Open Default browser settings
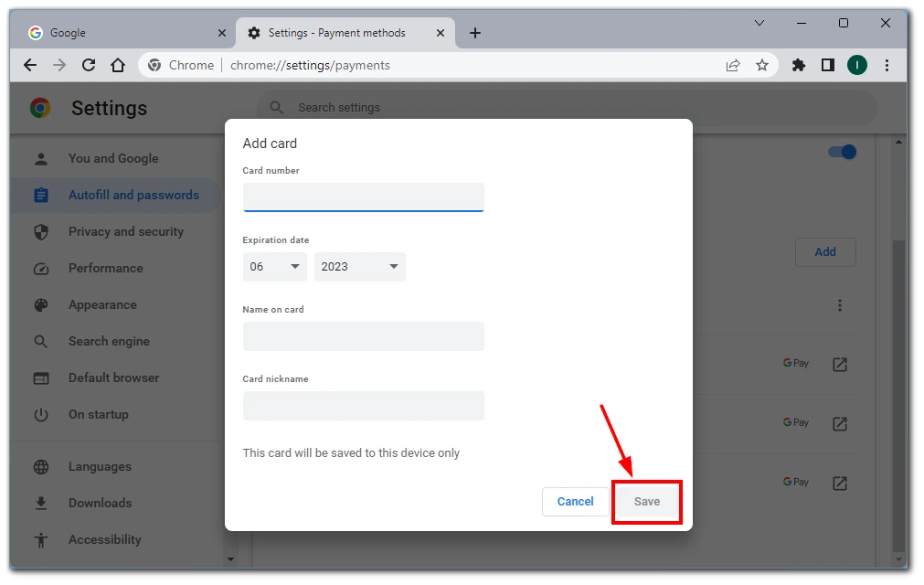 (115, 378)
